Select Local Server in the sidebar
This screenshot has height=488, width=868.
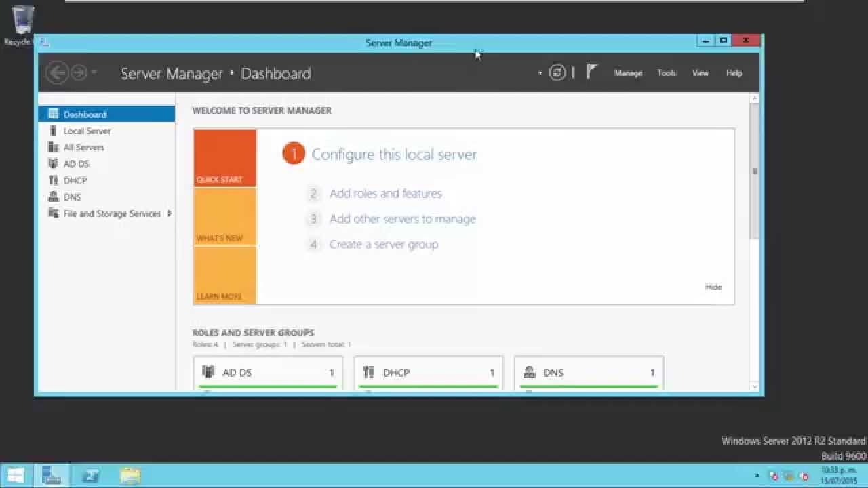tap(106, 131)
